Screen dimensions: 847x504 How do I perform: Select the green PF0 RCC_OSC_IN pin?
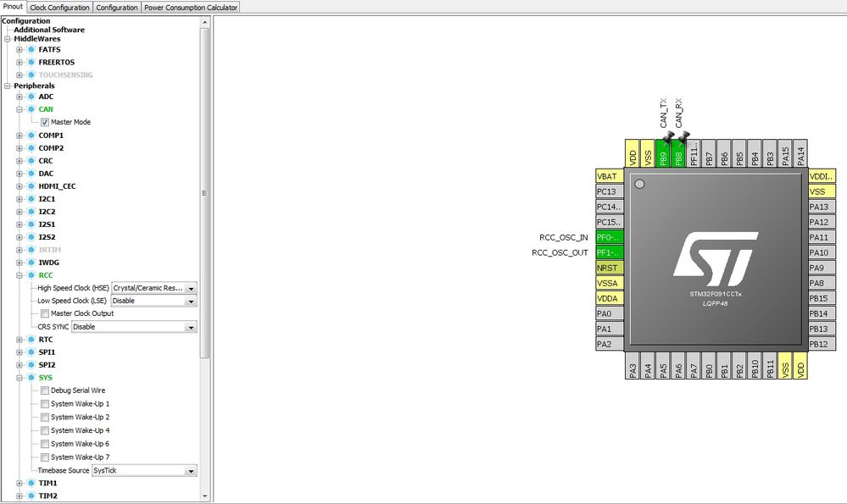(610, 237)
